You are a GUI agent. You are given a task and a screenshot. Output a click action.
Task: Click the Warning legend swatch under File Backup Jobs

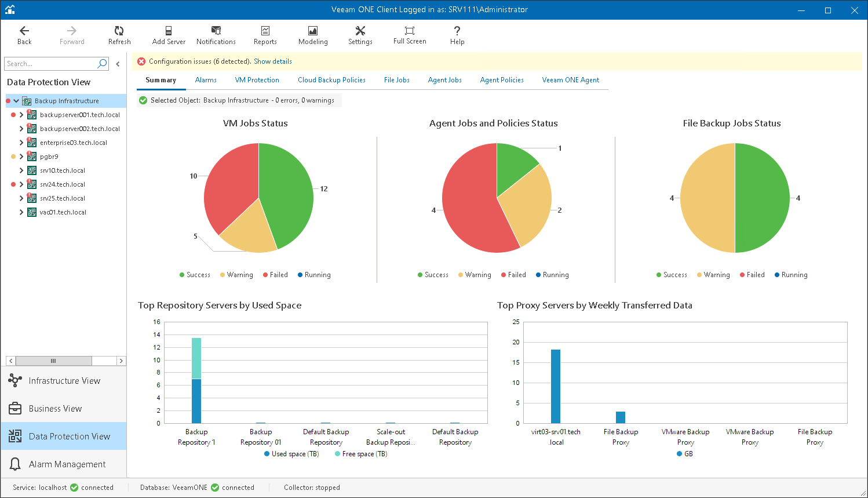pos(699,275)
